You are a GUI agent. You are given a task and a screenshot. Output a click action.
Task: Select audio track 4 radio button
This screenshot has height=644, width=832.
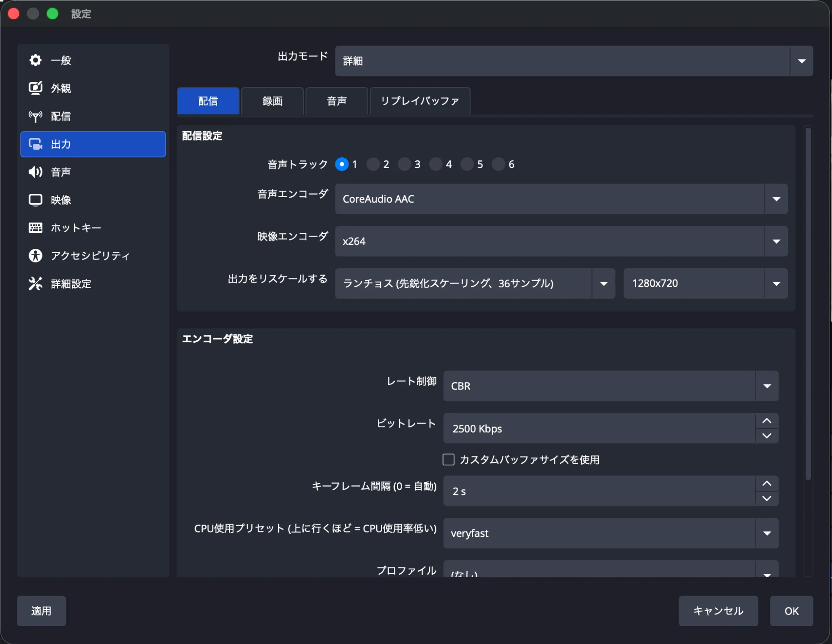coord(435,164)
